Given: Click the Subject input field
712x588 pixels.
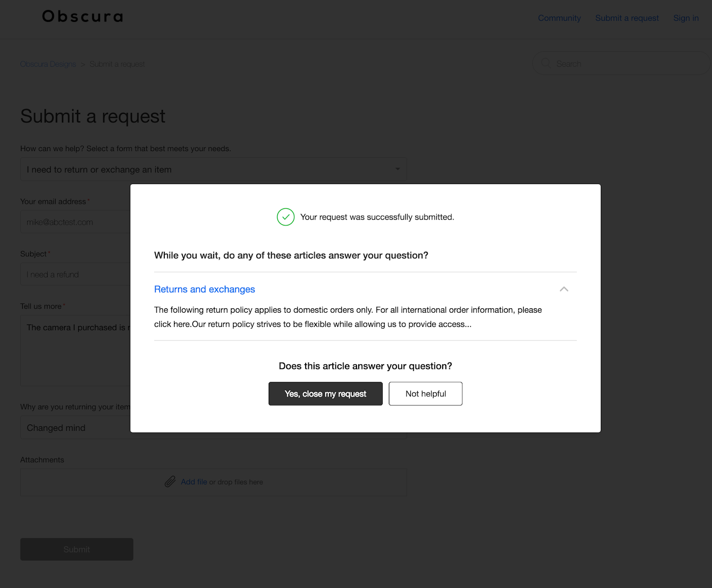Looking at the screenshot, I should 76,274.
